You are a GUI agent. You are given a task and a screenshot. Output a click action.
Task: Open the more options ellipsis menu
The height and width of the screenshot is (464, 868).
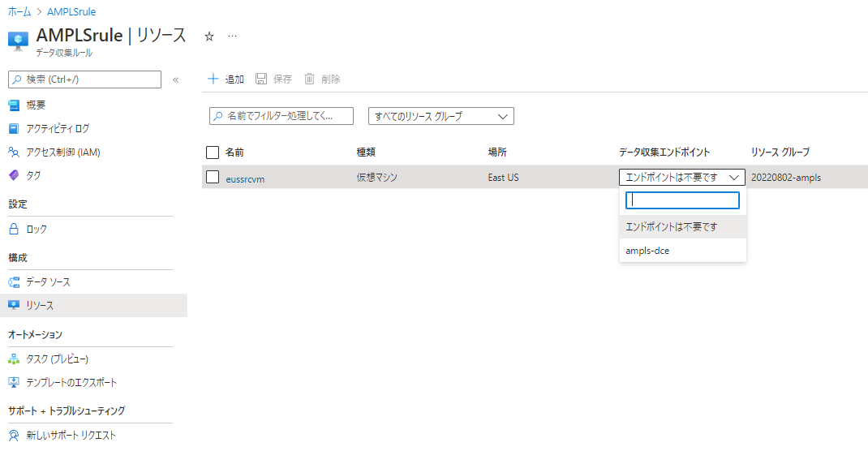(x=233, y=37)
